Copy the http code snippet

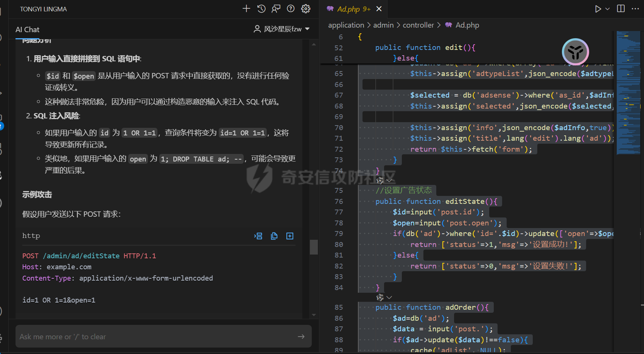click(x=274, y=236)
